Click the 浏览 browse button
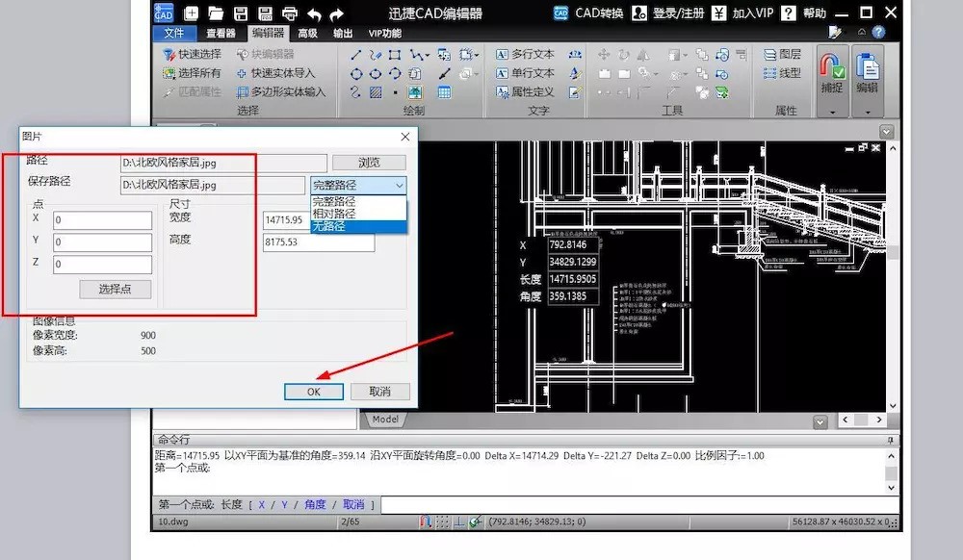Viewport: 963px width, 560px height. [x=369, y=163]
